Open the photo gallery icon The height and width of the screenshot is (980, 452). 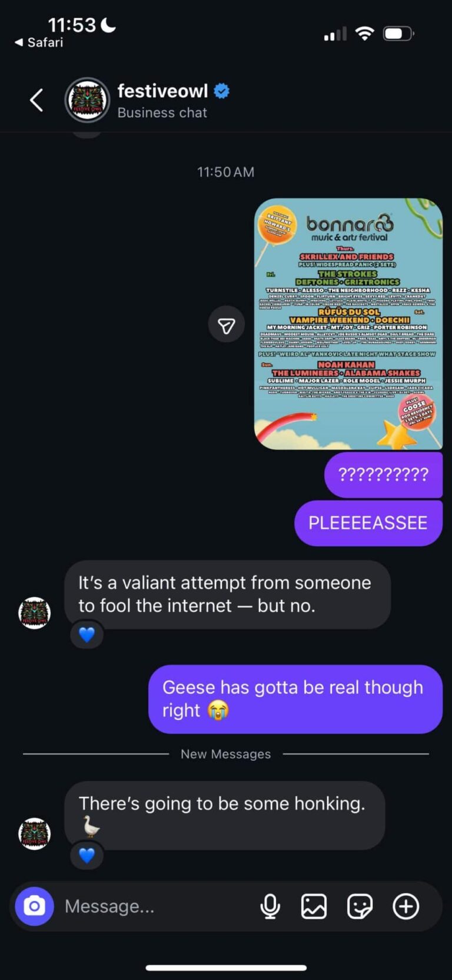314,906
